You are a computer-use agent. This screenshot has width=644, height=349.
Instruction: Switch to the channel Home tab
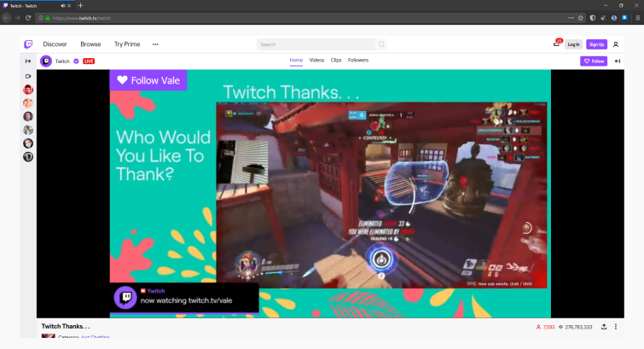click(x=296, y=61)
